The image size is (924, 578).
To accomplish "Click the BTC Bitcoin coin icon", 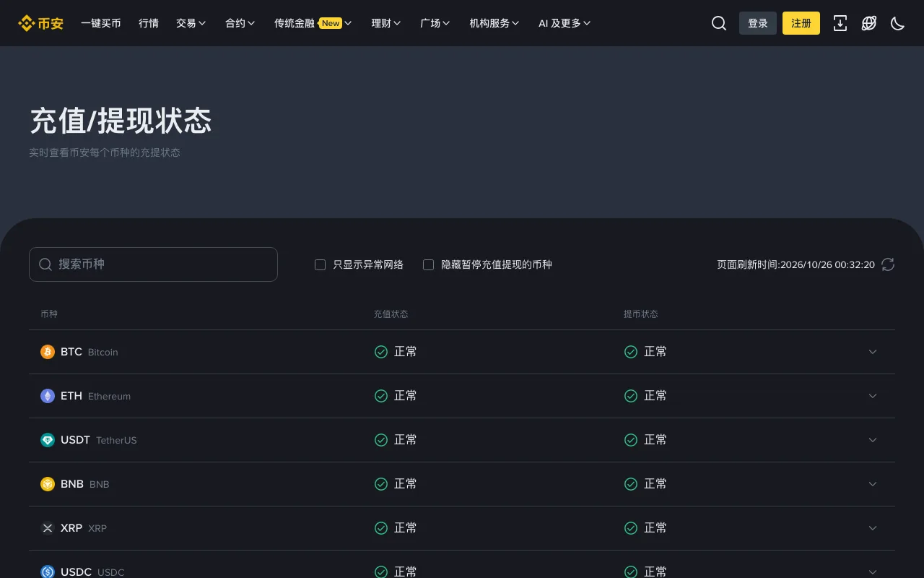I will click(x=48, y=352).
